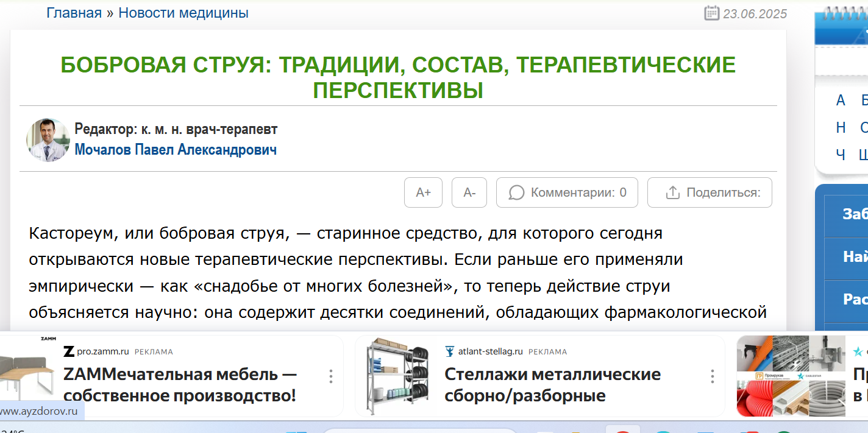Click the blue notebook calendar widget header
Image resolution: width=868 pixels, height=433 pixels.
[x=842, y=27]
